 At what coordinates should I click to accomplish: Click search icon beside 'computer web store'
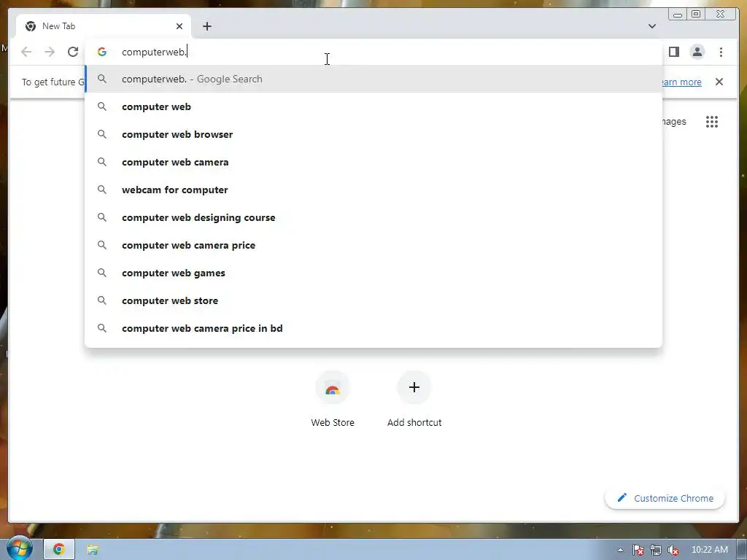click(102, 300)
